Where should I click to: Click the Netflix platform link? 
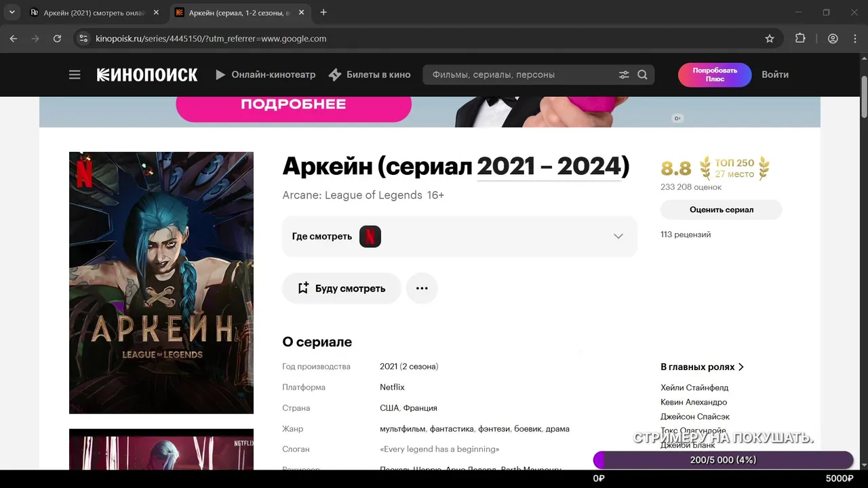click(392, 387)
